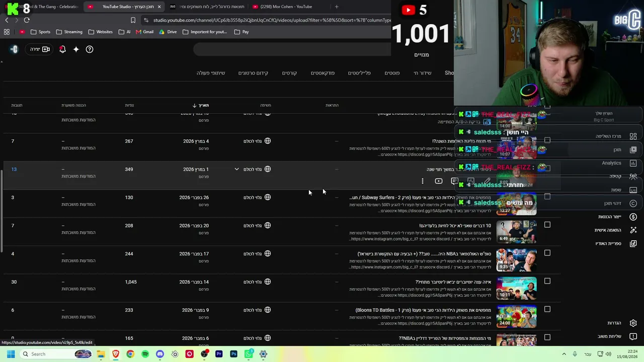The width and height of the screenshot is (644, 362).
Task: Select the checkbox for the 6 February video row
Action: pos(547,337)
